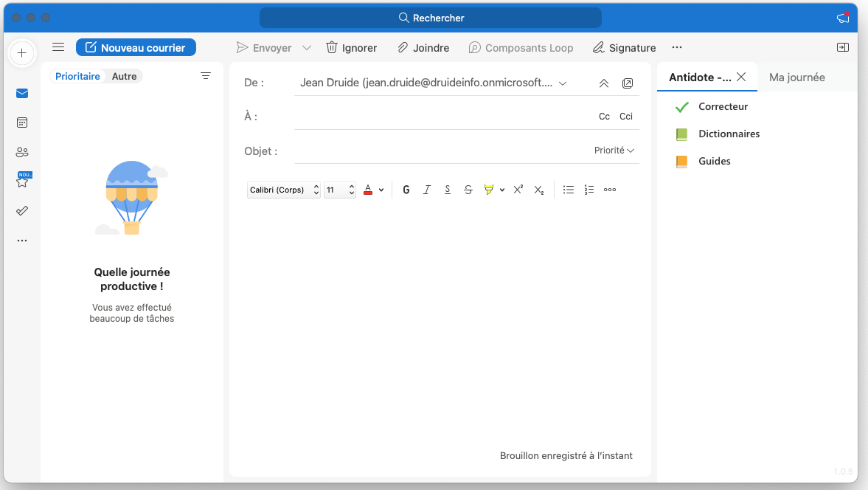Open the Calendar view in sidebar

(22, 122)
